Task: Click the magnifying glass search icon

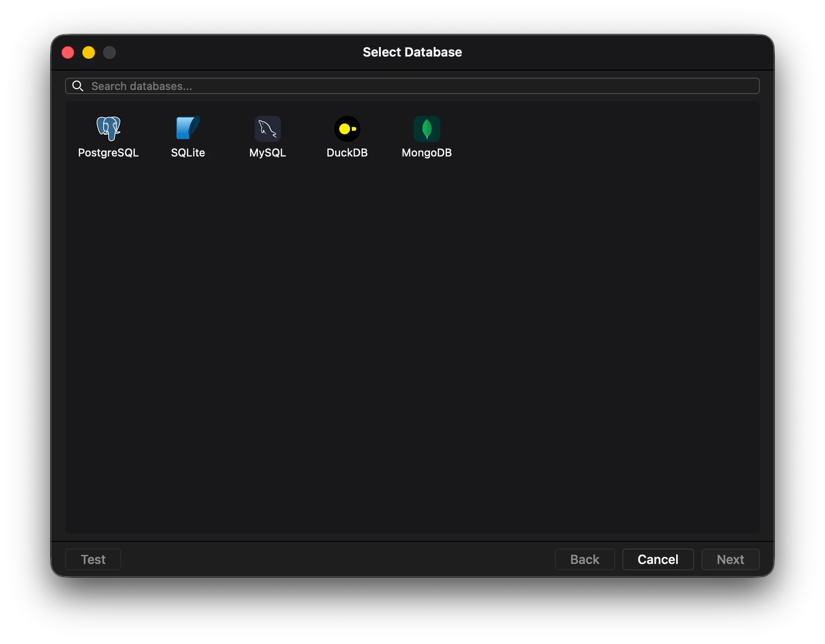Action: pyautogui.click(x=78, y=86)
